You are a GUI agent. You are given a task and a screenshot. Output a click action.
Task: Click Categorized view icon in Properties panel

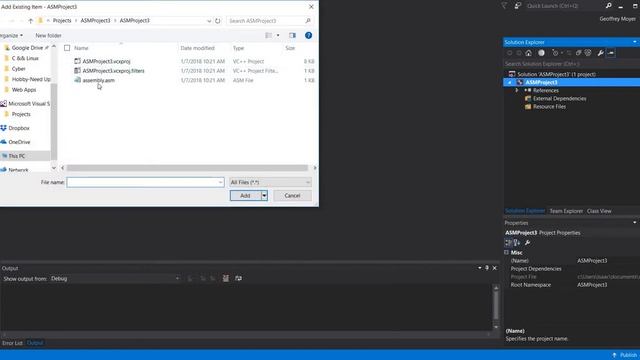pyautogui.click(x=508, y=243)
